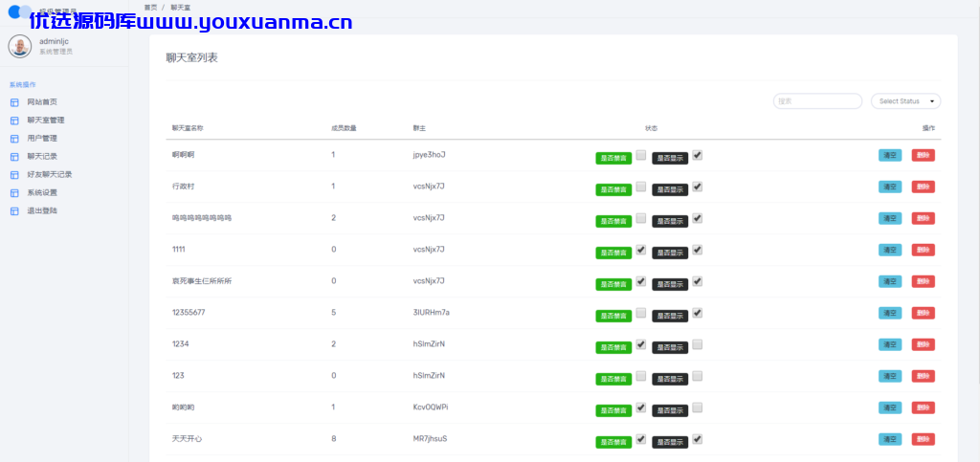Check 是否显示 for the 123 room
Viewport: 980px width, 462px height.
point(698,375)
